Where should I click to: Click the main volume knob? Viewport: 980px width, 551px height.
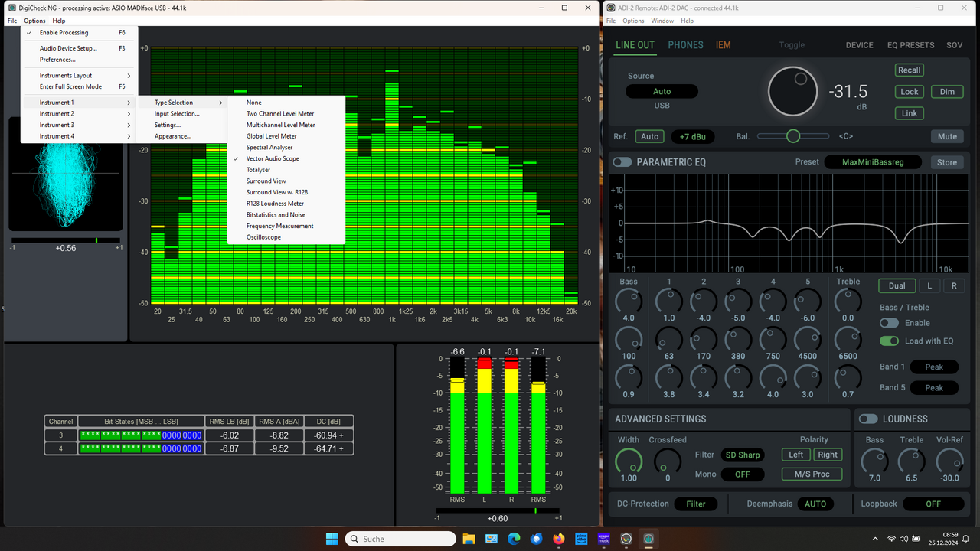[x=792, y=92]
